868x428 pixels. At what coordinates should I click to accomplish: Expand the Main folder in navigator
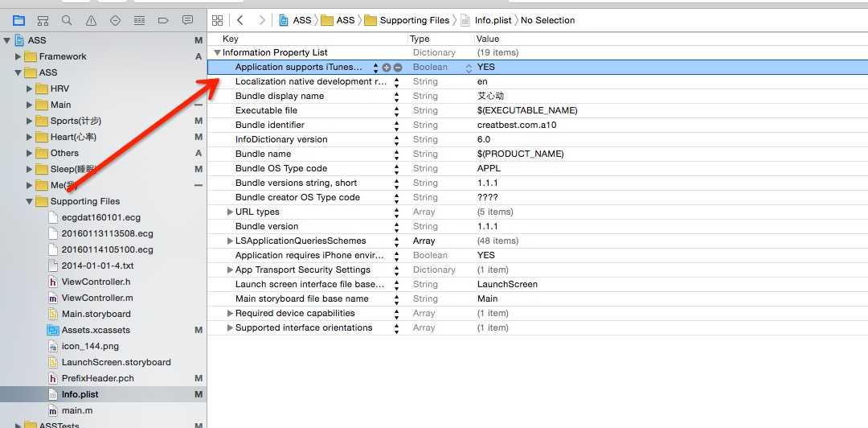pyautogui.click(x=30, y=105)
